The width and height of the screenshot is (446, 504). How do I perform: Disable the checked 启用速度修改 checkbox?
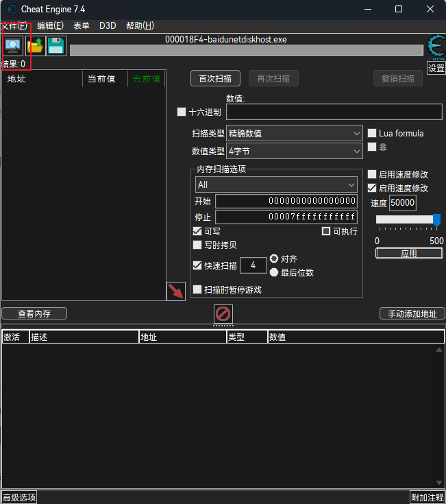point(372,188)
